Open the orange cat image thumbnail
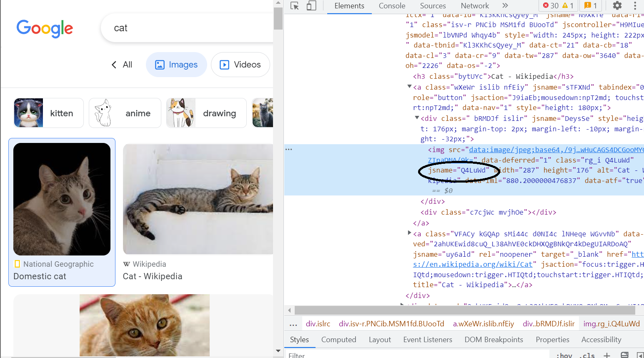The image size is (644, 358). tap(145, 325)
